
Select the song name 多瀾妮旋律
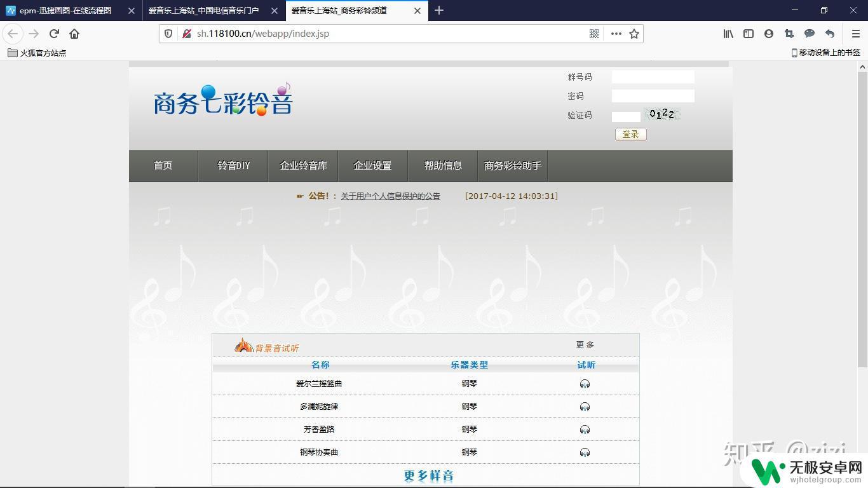[319, 407]
